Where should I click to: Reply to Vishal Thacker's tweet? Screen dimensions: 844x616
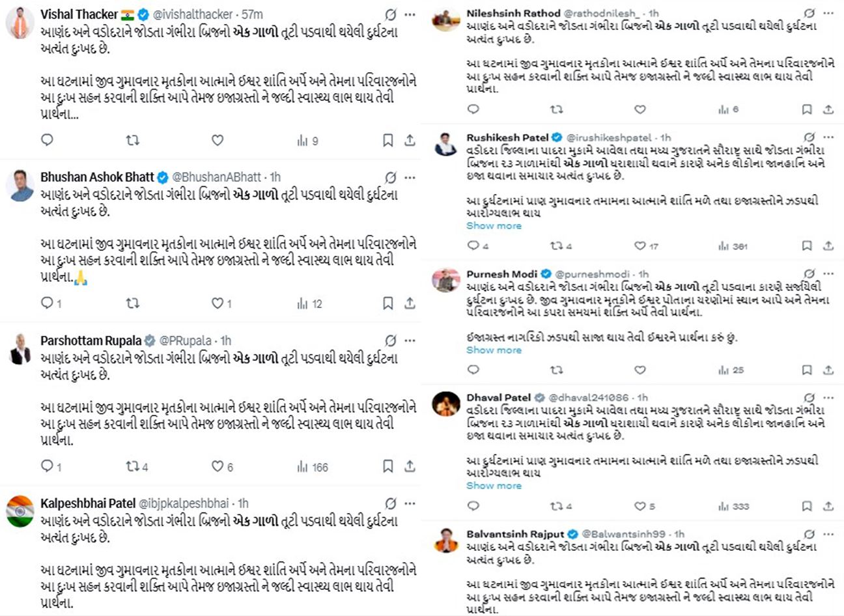point(47,140)
